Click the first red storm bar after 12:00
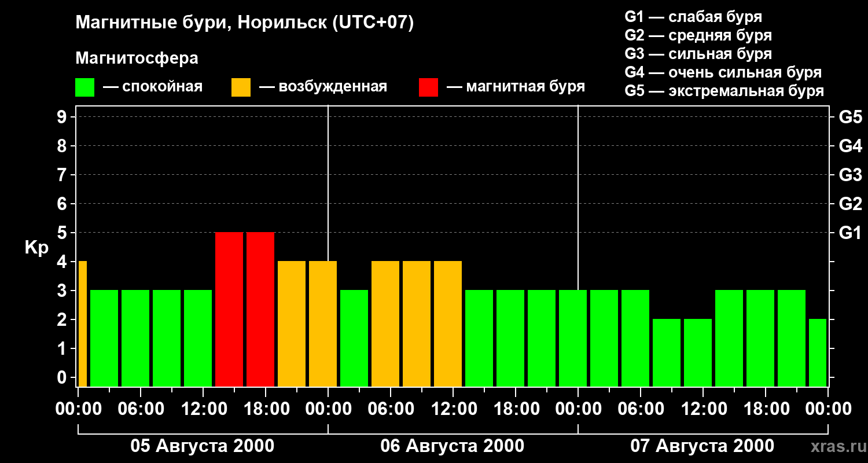Screen dimensions: 868x463 229,310
